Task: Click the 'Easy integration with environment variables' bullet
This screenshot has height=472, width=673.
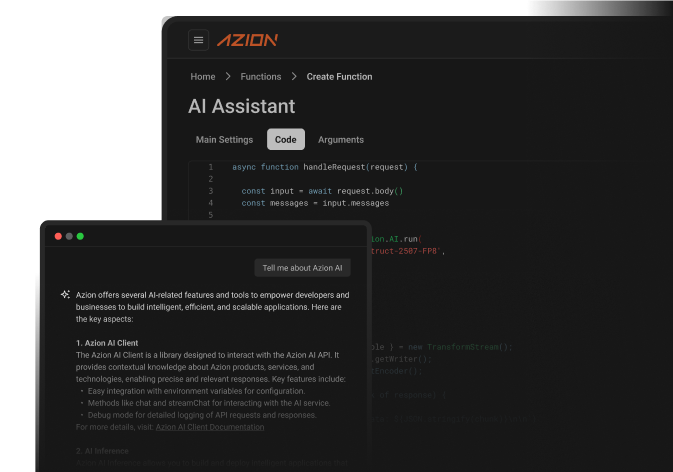Action: [x=196, y=391]
